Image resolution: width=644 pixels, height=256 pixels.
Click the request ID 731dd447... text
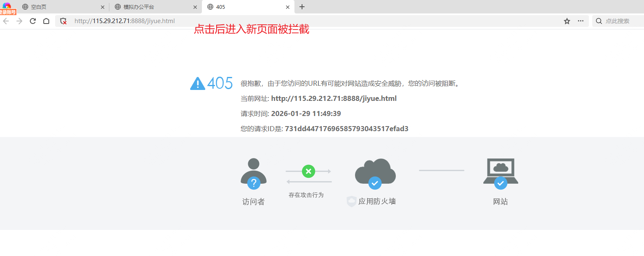pyautogui.click(x=324, y=129)
